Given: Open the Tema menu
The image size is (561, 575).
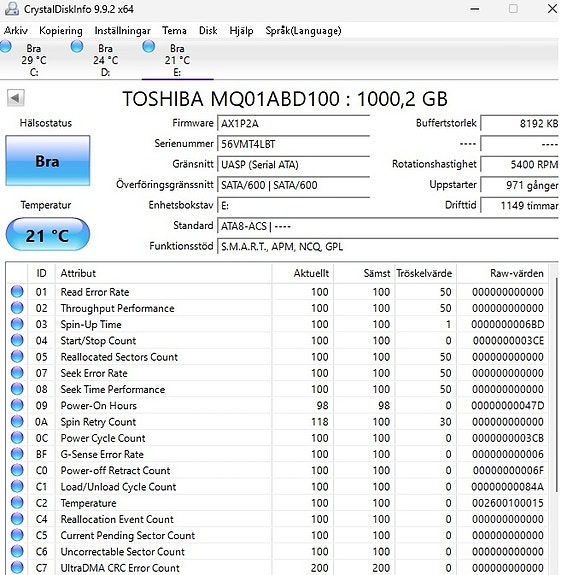Looking at the screenshot, I should (174, 31).
